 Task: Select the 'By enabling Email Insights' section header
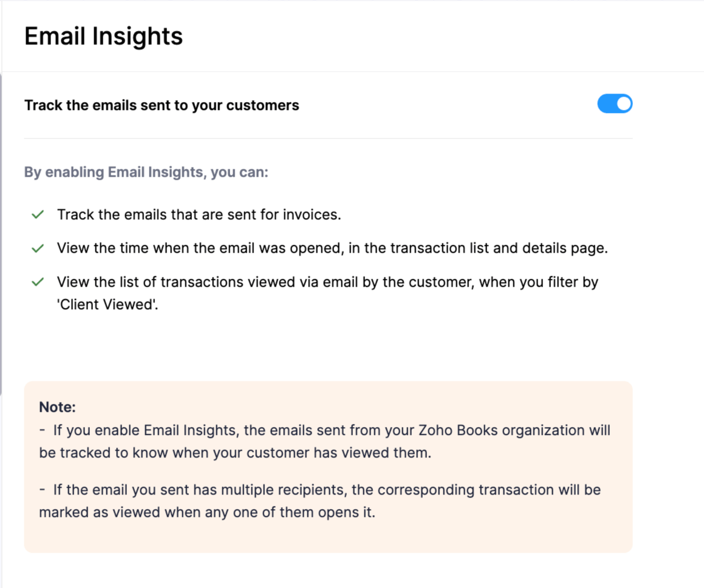pyautogui.click(x=146, y=172)
